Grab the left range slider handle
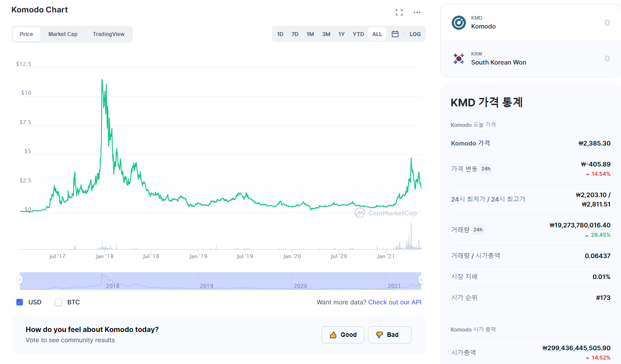The width and height of the screenshot is (621, 364). pos(20,280)
